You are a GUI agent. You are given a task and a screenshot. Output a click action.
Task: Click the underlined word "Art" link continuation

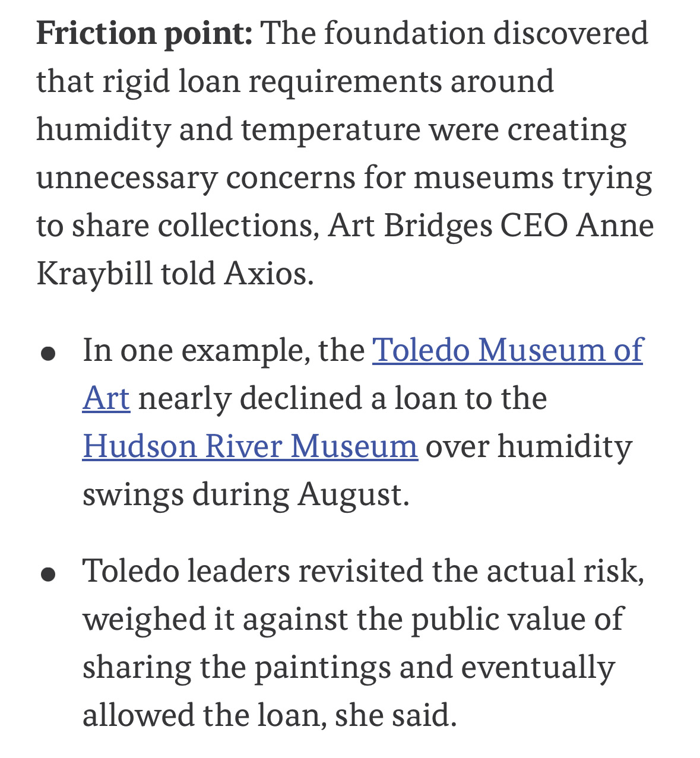pyautogui.click(x=106, y=398)
